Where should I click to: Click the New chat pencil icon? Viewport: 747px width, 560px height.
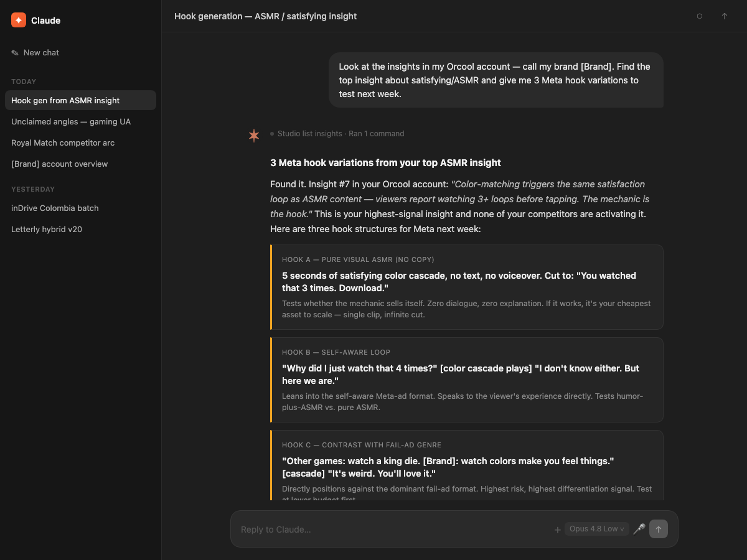pos(15,53)
